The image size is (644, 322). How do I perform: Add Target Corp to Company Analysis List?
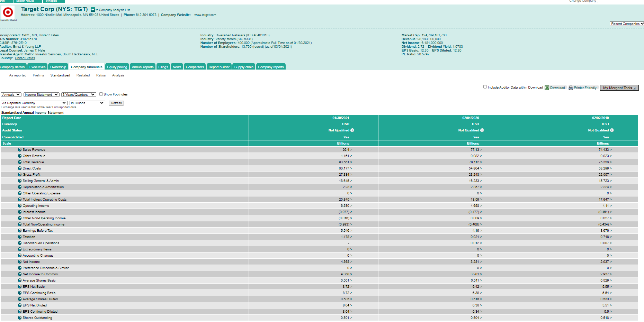click(x=93, y=10)
